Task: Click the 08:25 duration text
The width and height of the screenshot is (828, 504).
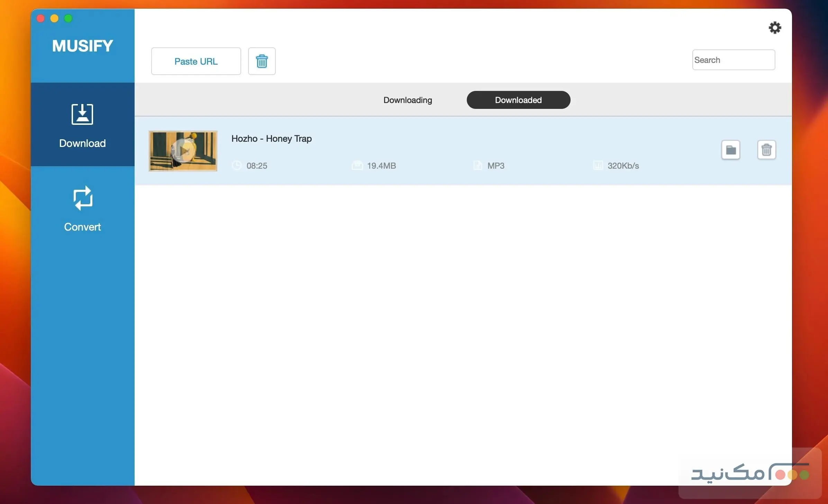Action: (257, 166)
